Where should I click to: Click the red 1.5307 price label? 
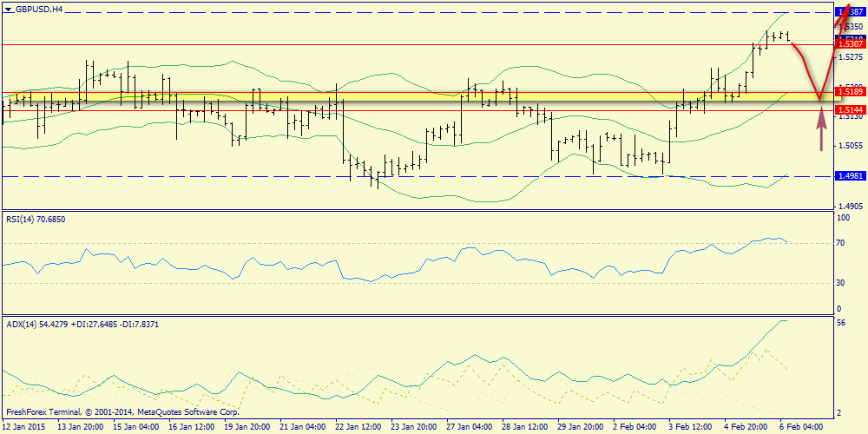point(849,43)
